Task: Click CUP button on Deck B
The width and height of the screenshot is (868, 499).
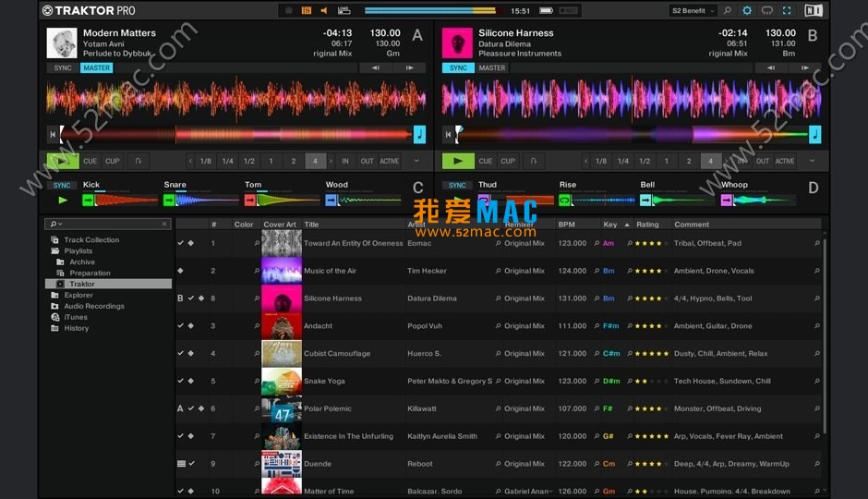Action: [x=508, y=161]
